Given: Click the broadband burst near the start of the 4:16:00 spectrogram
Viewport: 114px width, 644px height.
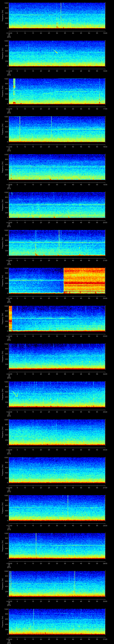Looking at the screenshot, I should click(x=14, y=91).
